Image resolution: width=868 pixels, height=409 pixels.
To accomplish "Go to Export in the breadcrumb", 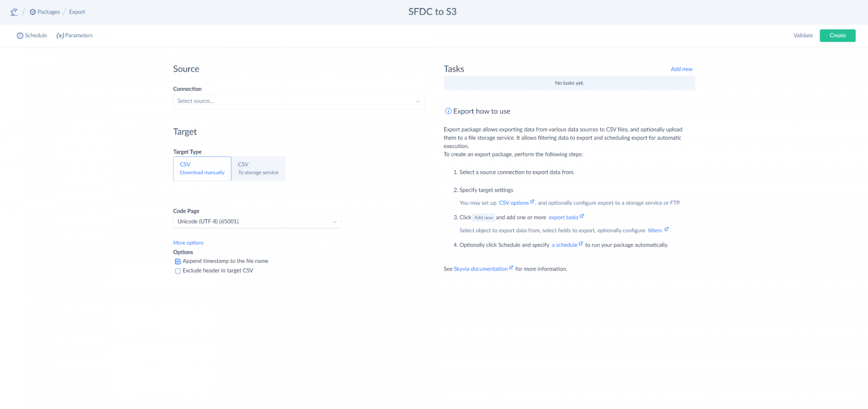I will [77, 12].
